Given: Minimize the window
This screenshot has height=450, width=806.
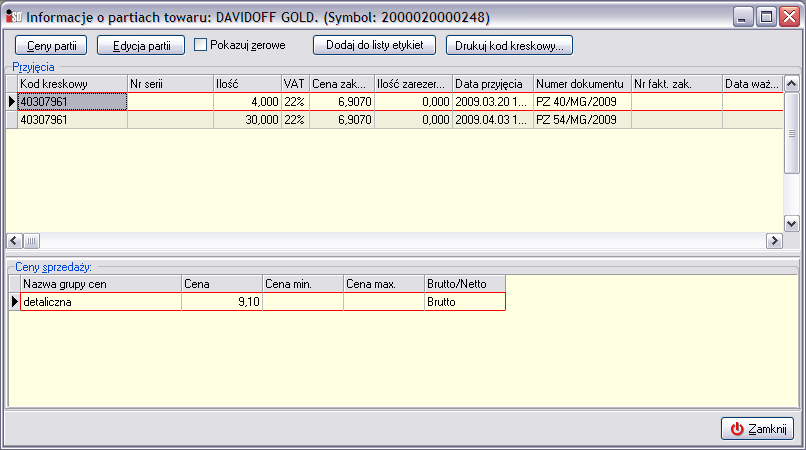Looking at the screenshot, I should click(742, 16).
